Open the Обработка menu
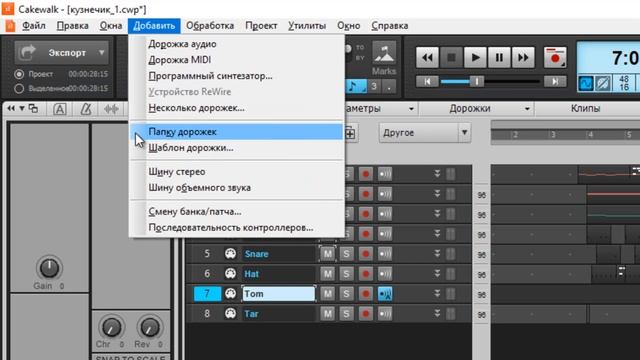The height and width of the screenshot is (360, 640). click(210, 26)
